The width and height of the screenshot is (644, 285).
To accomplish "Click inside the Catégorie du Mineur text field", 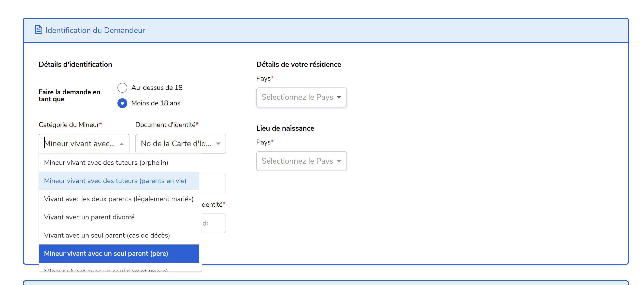I will tap(80, 144).
